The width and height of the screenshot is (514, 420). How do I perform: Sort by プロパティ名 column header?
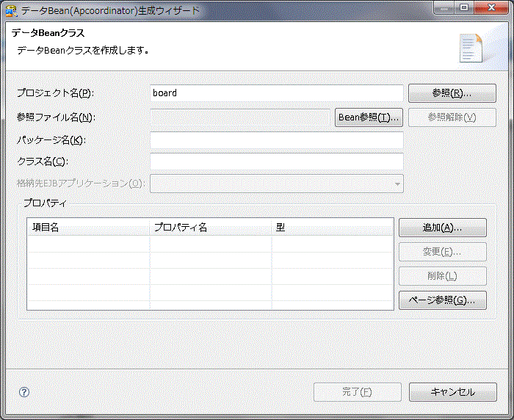(210, 227)
